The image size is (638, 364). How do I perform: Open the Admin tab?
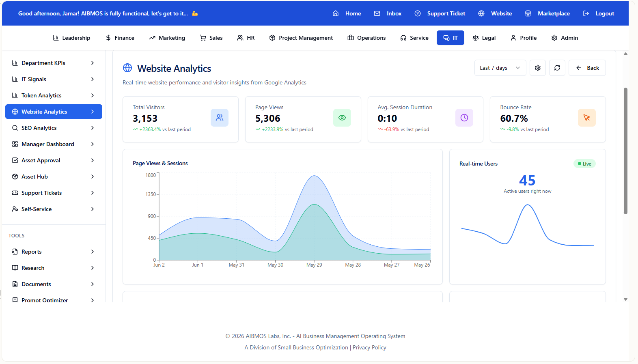pos(565,38)
